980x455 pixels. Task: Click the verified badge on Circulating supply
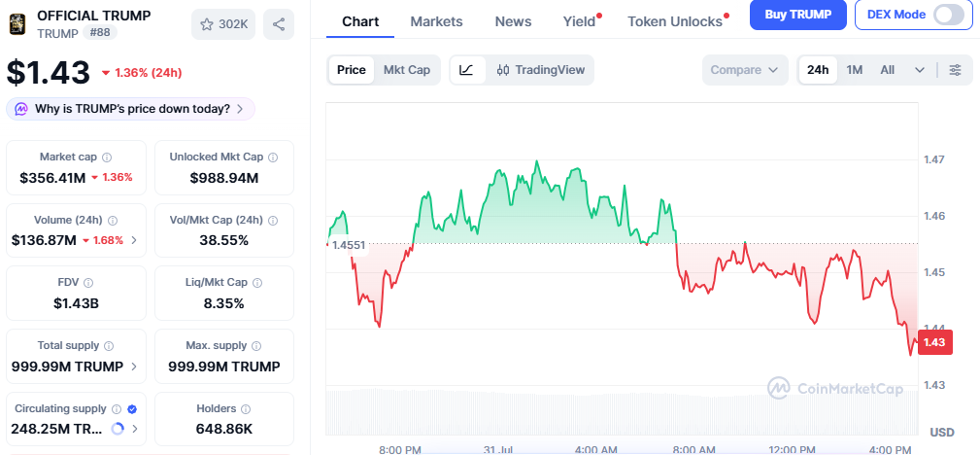pos(132,408)
